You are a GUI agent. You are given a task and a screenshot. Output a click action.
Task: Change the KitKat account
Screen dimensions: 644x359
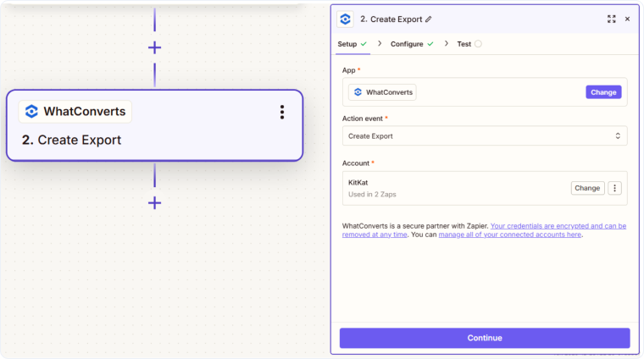tap(587, 188)
